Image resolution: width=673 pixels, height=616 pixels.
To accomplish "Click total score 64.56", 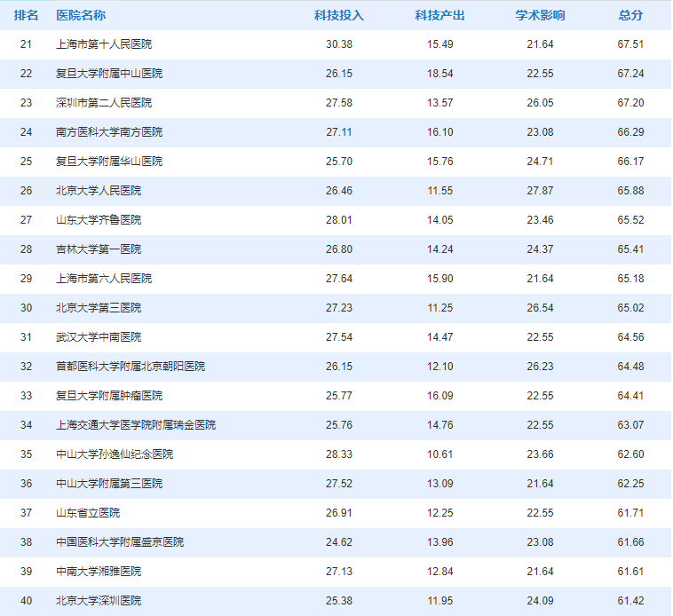I will 631,337.
